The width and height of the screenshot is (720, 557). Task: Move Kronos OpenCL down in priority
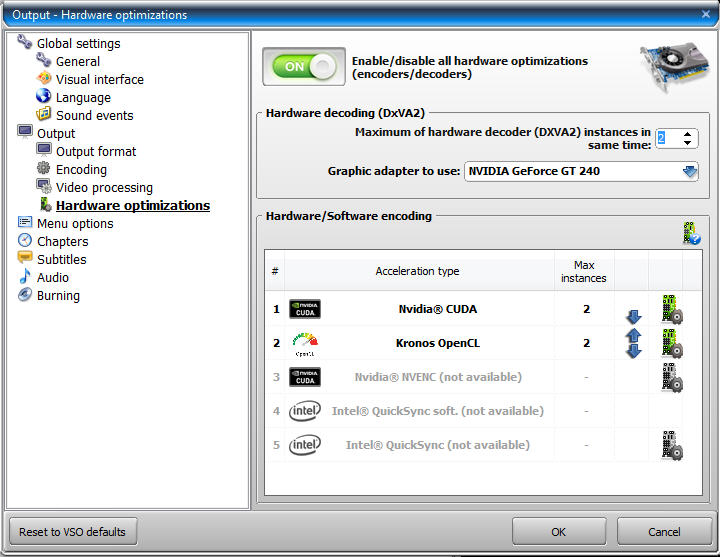point(633,351)
